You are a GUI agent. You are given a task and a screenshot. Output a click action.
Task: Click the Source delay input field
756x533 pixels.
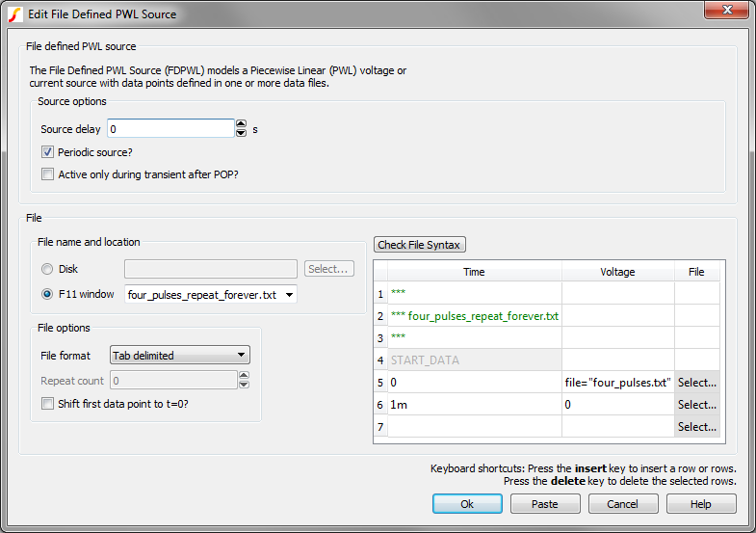coord(169,128)
